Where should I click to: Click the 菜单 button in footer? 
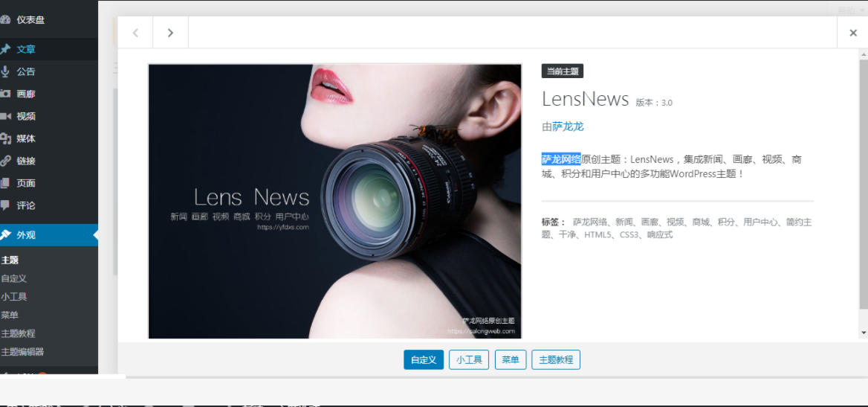(511, 360)
